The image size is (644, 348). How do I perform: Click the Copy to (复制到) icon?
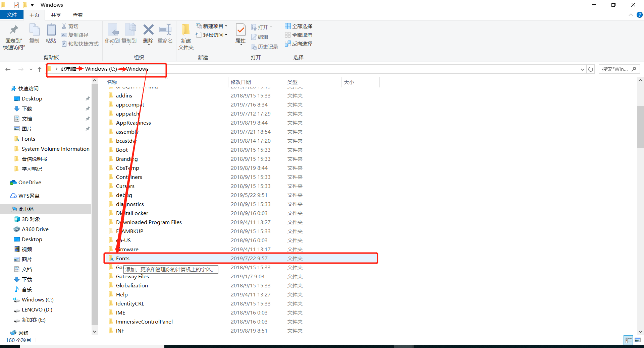pyautogui.click(x=129, y=30)
